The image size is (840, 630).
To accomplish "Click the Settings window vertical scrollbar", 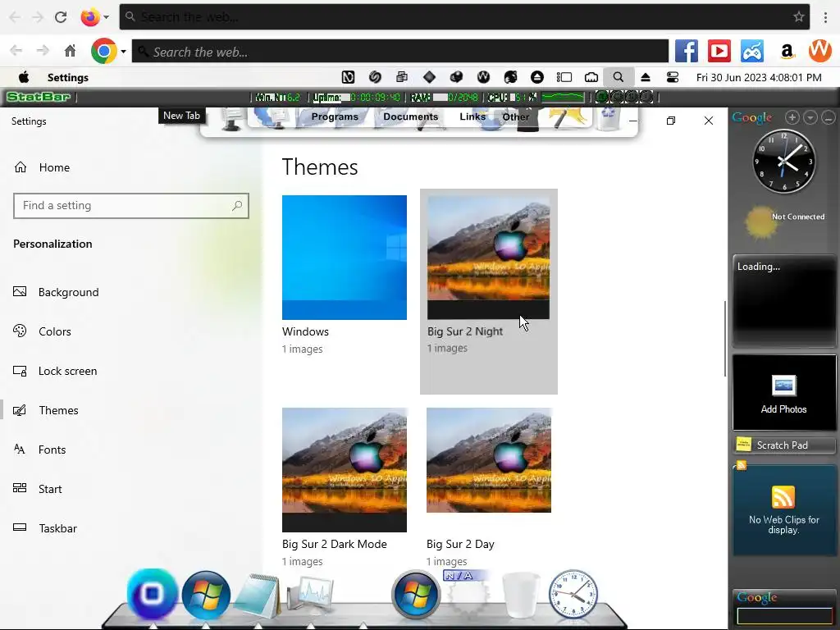I will (x=724, y=339).
